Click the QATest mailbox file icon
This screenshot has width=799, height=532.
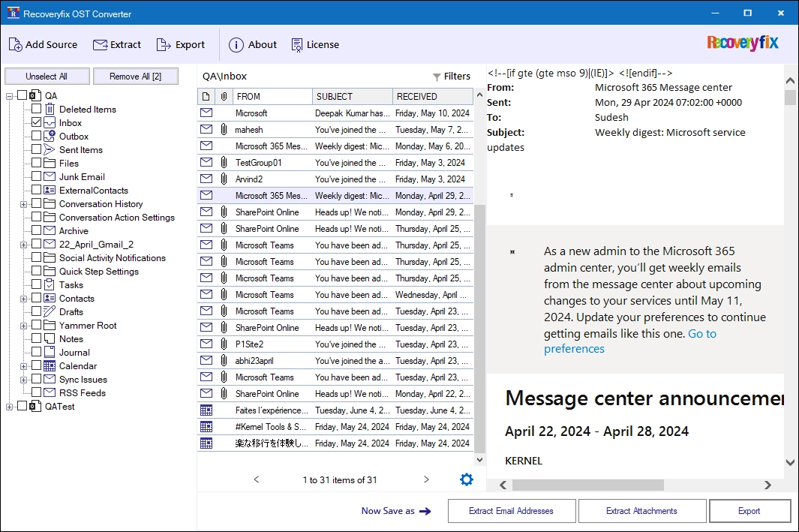coord(35,406)
